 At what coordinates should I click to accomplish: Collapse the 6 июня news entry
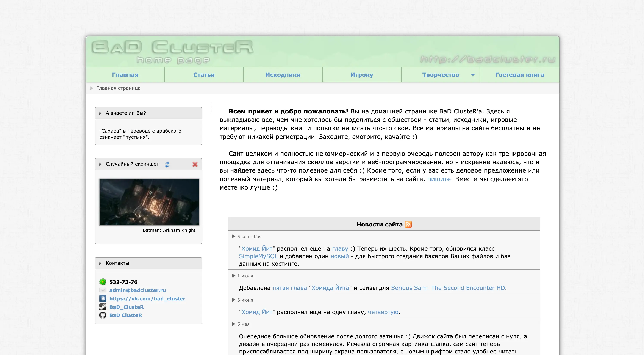[234, 300]
